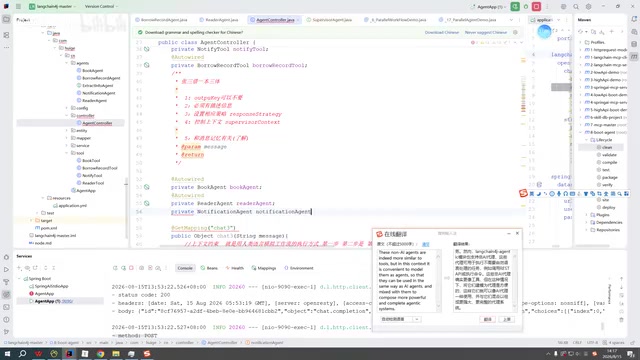Open the Structure tool window icon
The height and width of the screenshot is (360, 640).
coord(6,36)
